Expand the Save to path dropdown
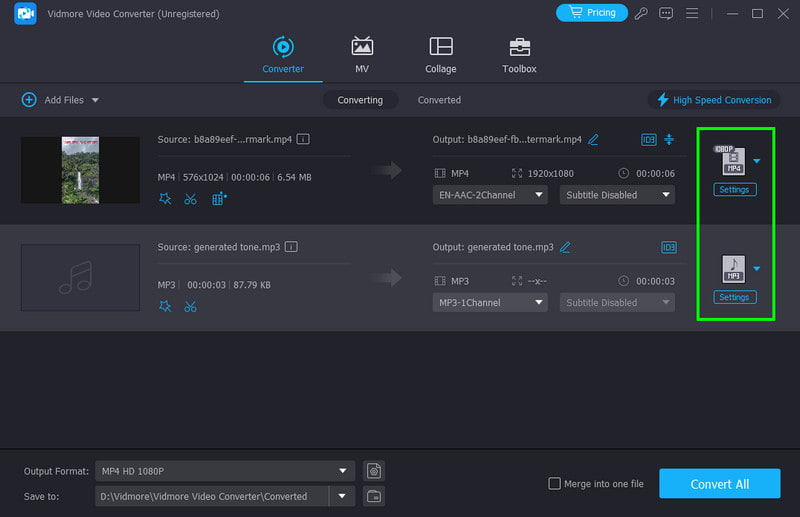 (x=342, y=496)
